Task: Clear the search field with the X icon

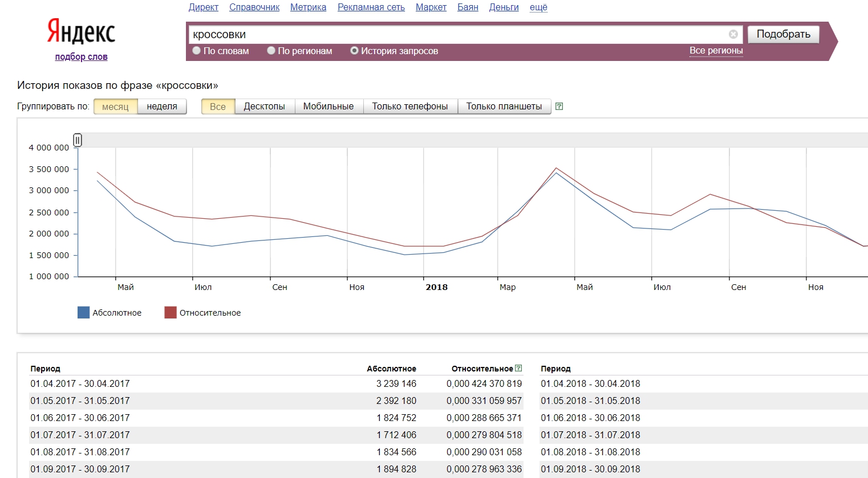Action: tap(733, 34)
